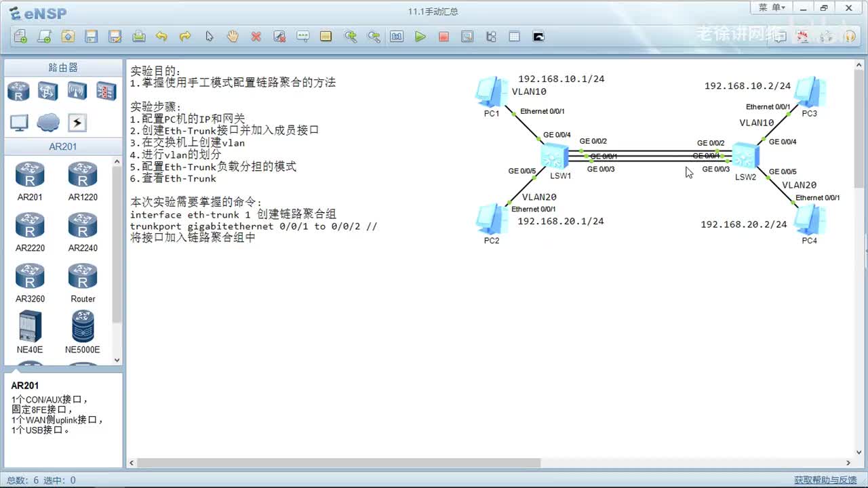Click the canvas horizontal scrollbar thumb

coord(338,463)
